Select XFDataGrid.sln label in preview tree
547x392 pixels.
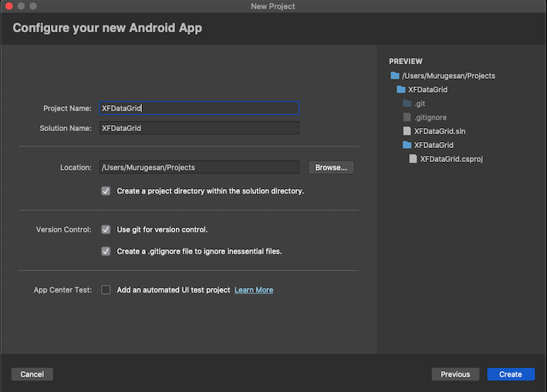(439, 131)
